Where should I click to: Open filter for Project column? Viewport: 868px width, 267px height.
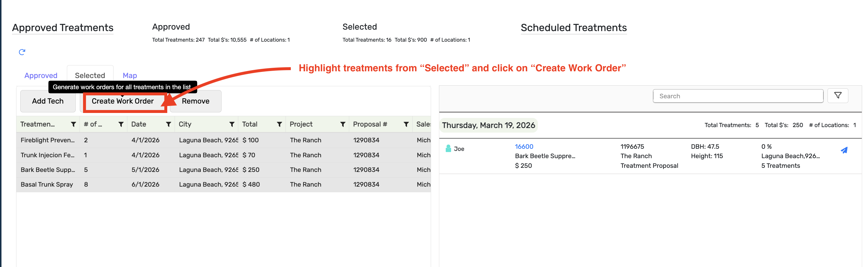click(343, 124)
